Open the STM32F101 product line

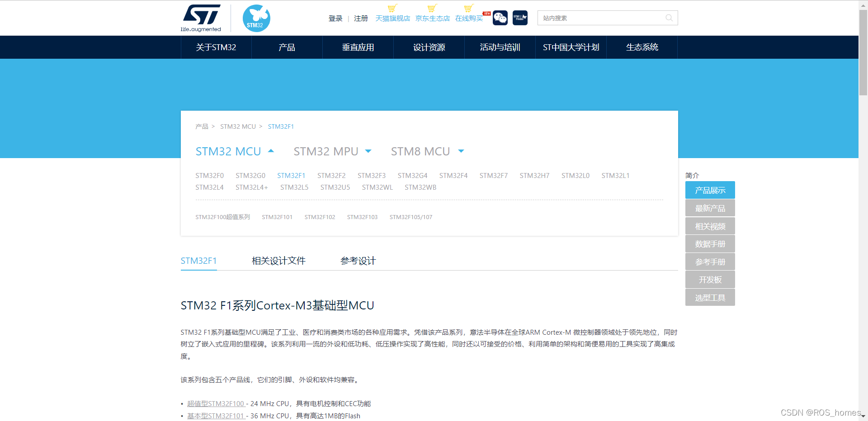tap(277, 217)
